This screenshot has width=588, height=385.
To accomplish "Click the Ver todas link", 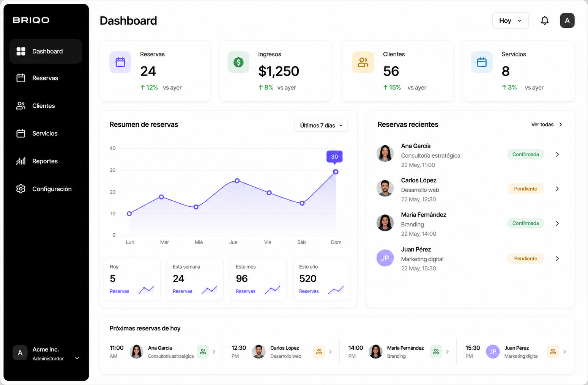I will 547,124.
